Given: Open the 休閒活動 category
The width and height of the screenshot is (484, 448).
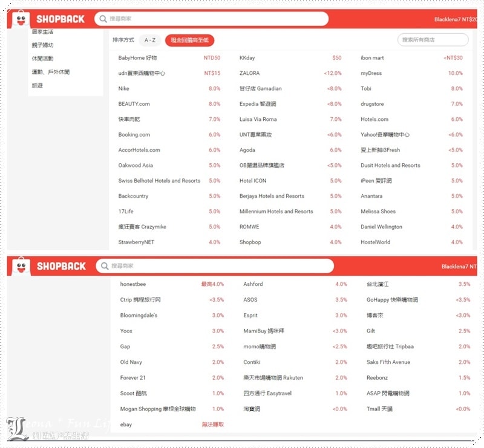Looking at the screenshot, I should point(42,59).
